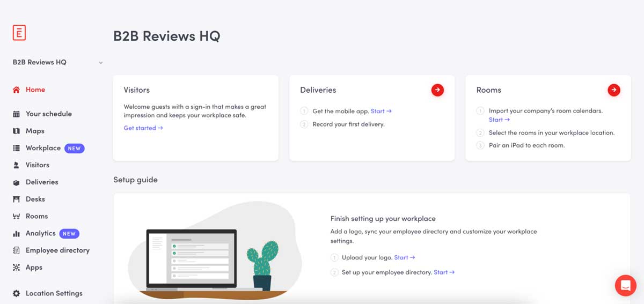The height and width of the screenshot is (304, 644).
Task: Click the red arrow on Rooms card
Action: (614, 90)
